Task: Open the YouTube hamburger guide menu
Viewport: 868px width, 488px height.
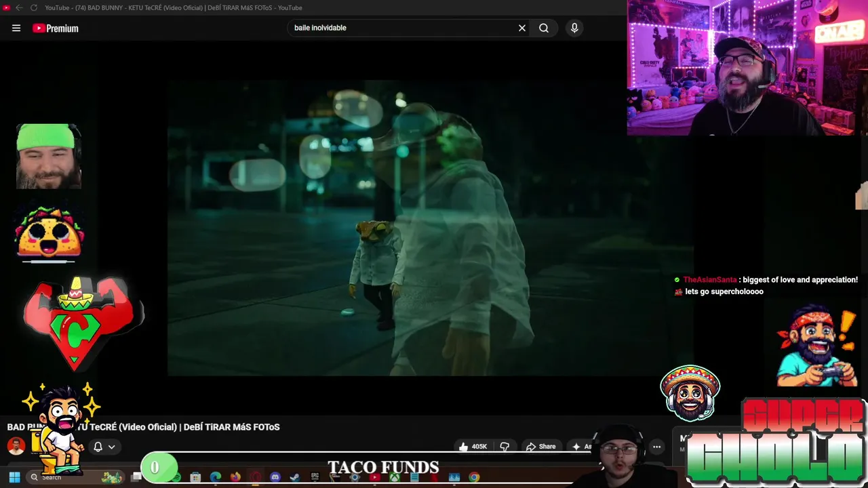Action: point(16,28)
